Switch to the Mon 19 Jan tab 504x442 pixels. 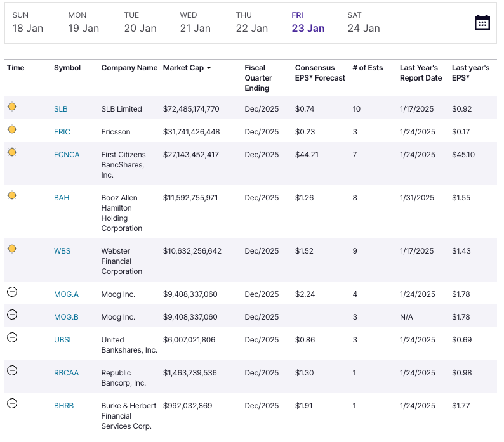(x=84, y=22)
